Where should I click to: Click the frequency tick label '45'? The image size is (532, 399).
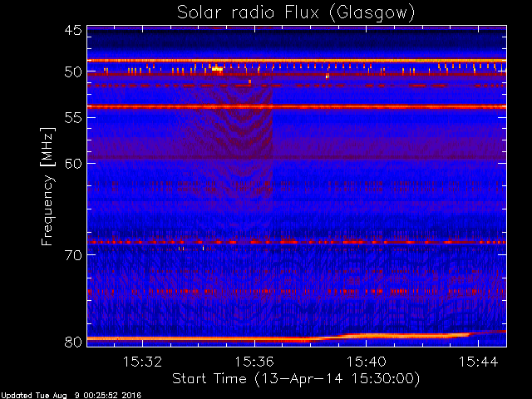73,30
